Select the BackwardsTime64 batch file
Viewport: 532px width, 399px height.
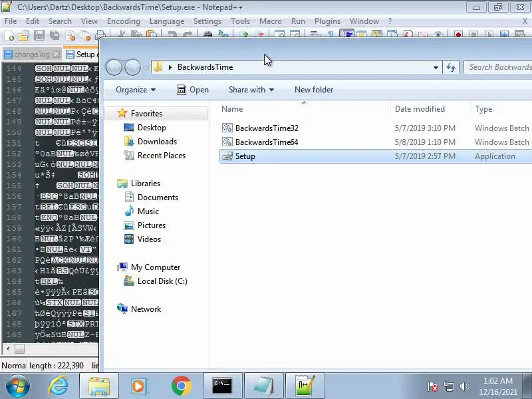point(267,142)
